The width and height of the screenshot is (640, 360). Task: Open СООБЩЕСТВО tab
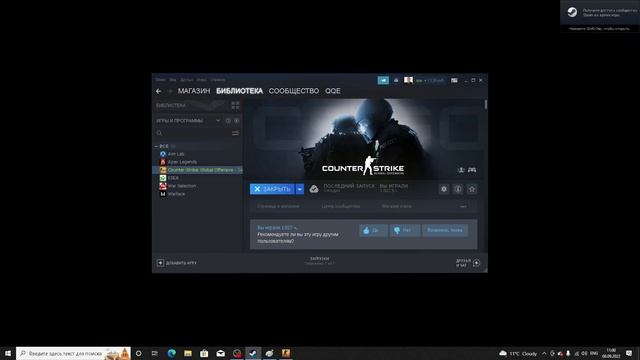tap(294, 91)
